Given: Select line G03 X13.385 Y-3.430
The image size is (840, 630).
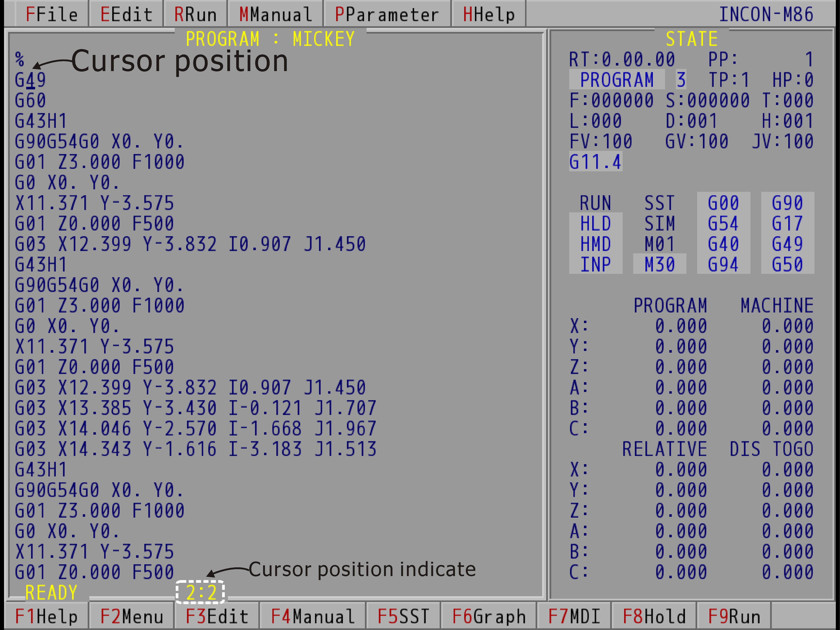Looking at the screenshot, I should [196, 408].
